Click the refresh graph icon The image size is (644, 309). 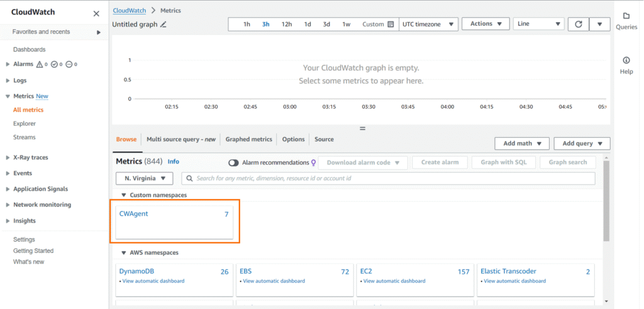click(578, 24)
